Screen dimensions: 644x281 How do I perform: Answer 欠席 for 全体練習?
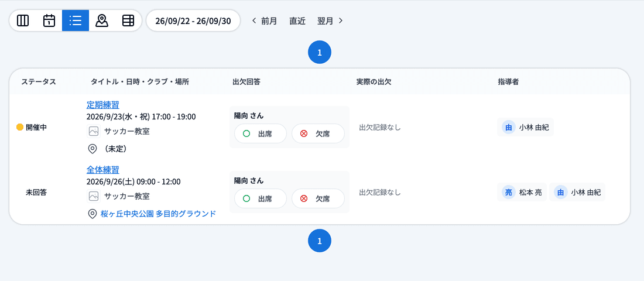tap(318, 198)
